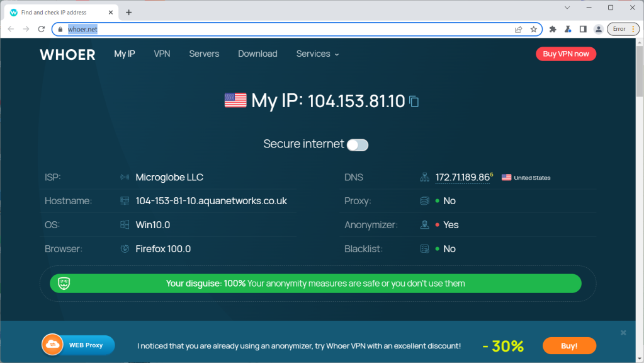Screen dimensions: 644x363
Task: Reload the whoer.net page
Action: 42,29
